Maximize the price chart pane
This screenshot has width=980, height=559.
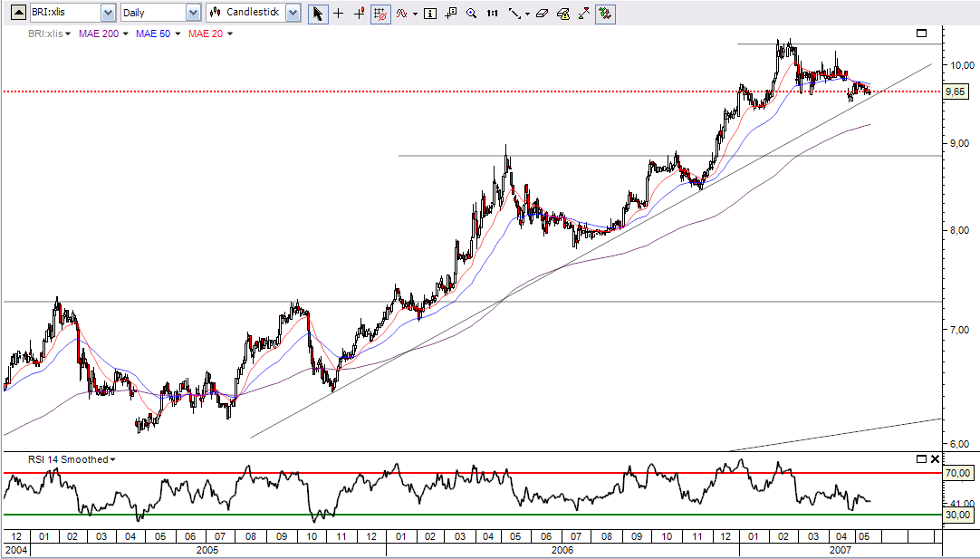[921, 34]
